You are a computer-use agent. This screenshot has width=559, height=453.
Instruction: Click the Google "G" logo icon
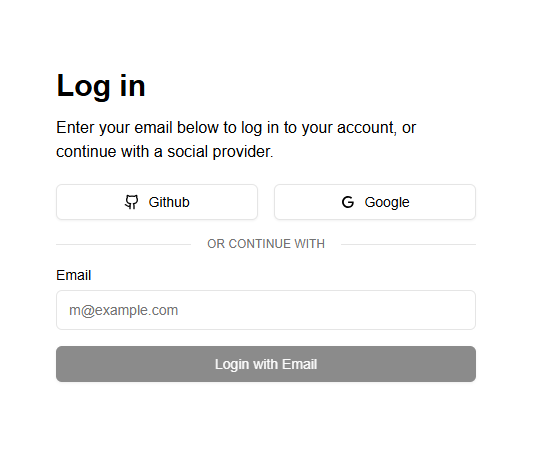coord(348,202)
